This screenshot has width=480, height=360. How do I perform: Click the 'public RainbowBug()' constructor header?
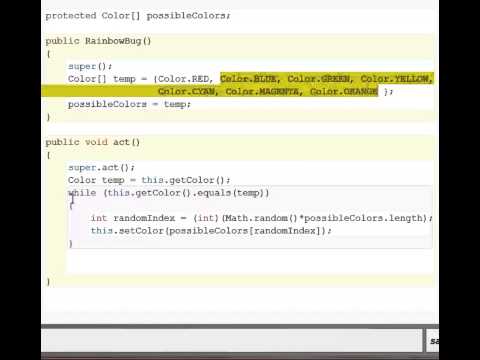[98, 41]
